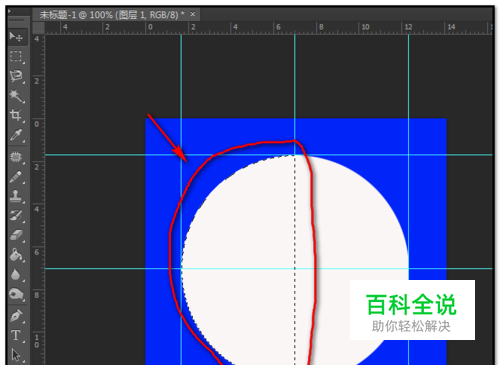Screen dimensions: 500x365
Task: Select the Pen tool
Action: click(16, 315)
